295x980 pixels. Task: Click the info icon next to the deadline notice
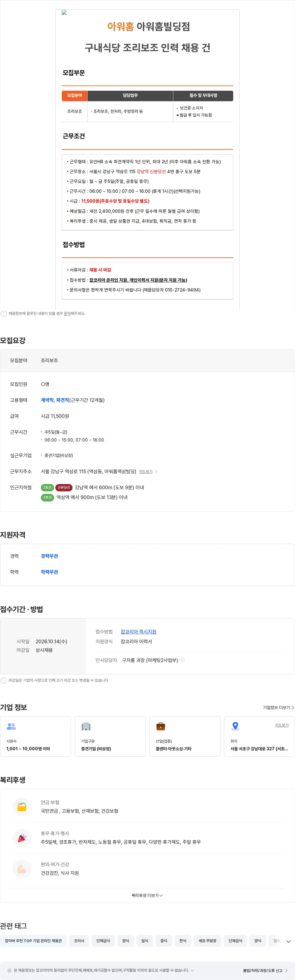pos(3,680)
